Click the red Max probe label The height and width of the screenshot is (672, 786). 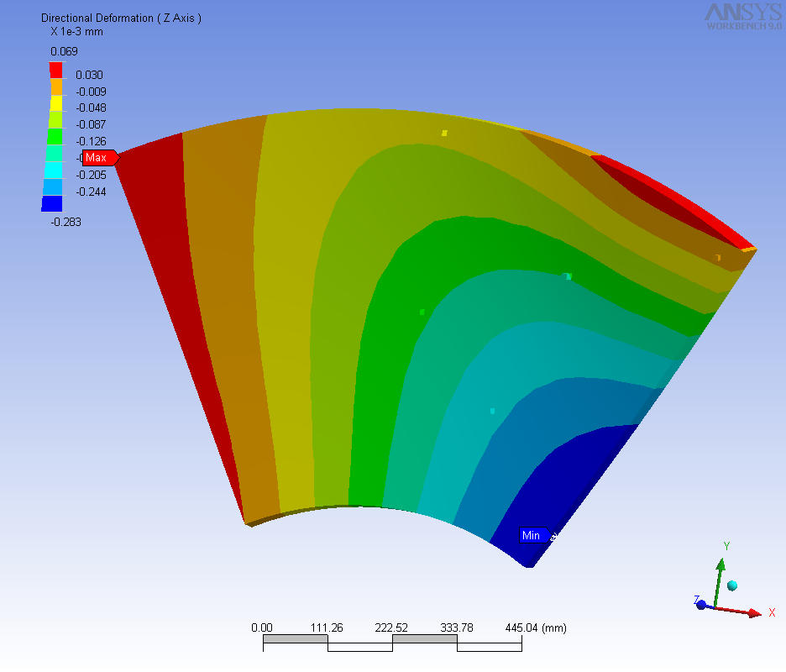tap(100, 157)
